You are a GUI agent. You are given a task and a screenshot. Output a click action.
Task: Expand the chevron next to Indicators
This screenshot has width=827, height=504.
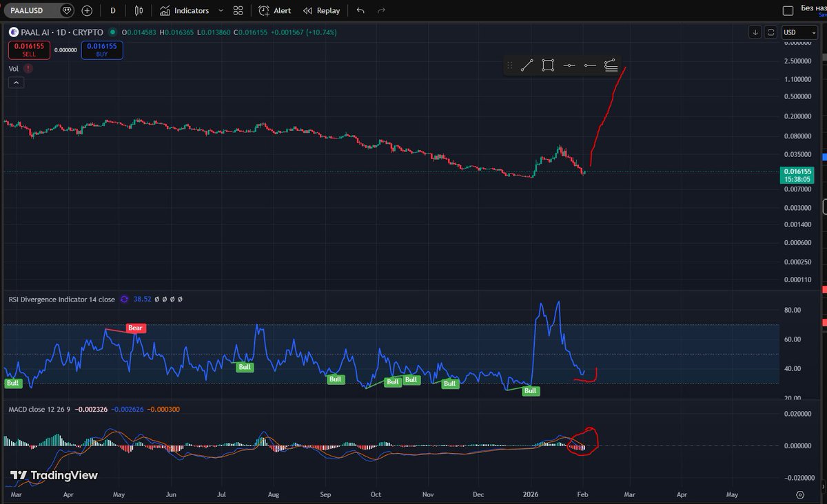click(221, 10)
